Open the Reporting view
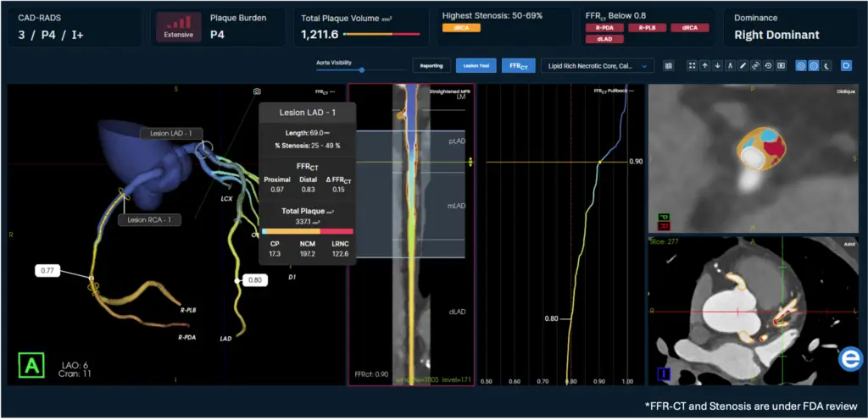The width and height of the screenshot is (868, 420). [x=431, y=66]
